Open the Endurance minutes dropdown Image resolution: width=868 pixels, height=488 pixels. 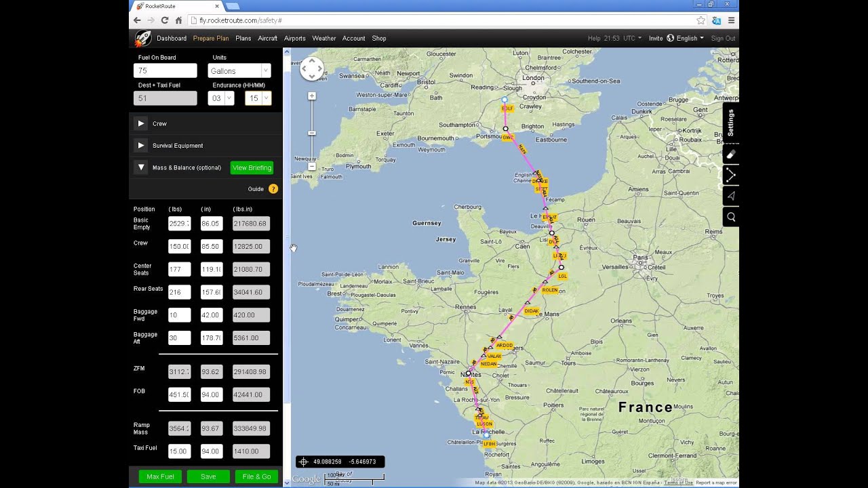click(x=258, y=98)
